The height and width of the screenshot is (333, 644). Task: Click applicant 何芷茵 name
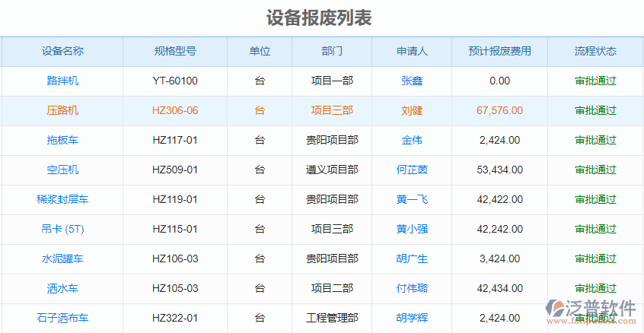click(412, 170)
